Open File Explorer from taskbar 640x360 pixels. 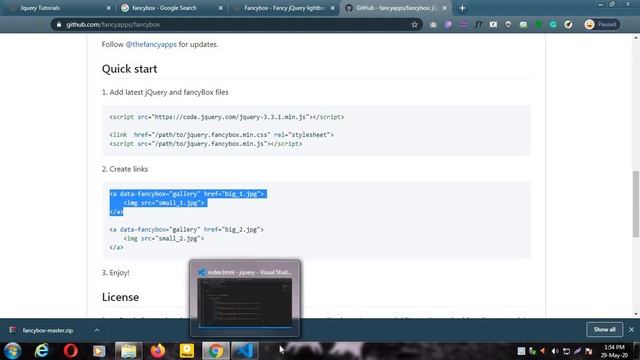(129, 351)
